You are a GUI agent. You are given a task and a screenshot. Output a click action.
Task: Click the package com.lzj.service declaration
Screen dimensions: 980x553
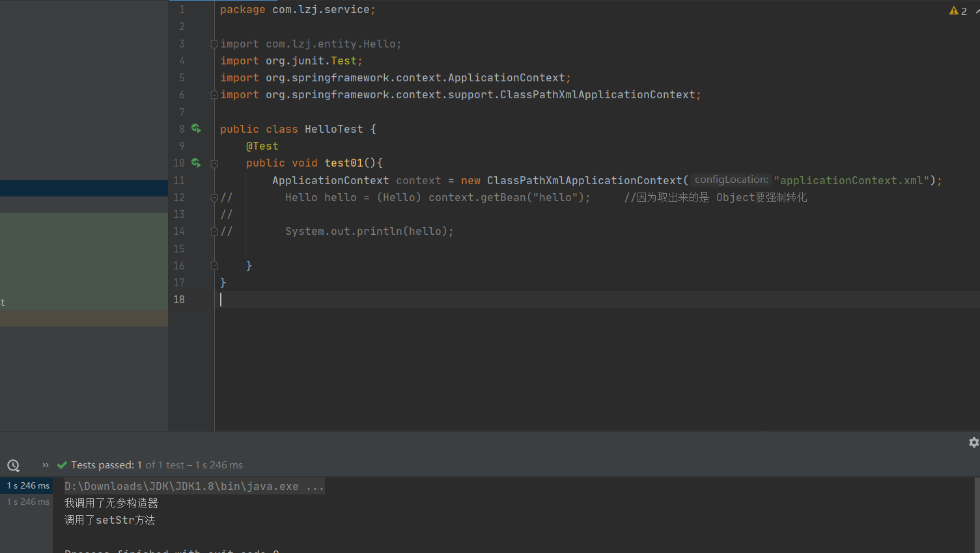pyautogui.click(x=298, y=10)
